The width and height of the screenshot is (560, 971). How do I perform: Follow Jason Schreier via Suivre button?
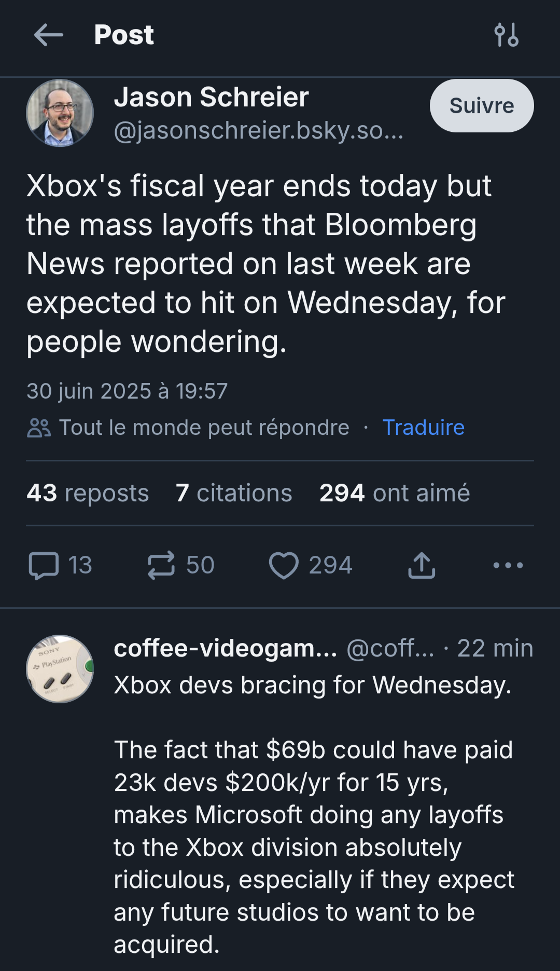click(482, 106)
